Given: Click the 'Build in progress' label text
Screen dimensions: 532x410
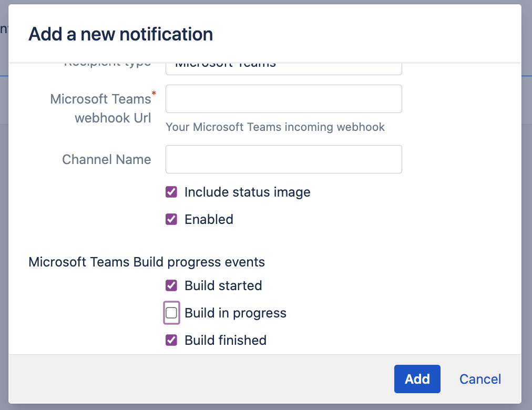Looking at the screenshot, I should click(235, 313).
